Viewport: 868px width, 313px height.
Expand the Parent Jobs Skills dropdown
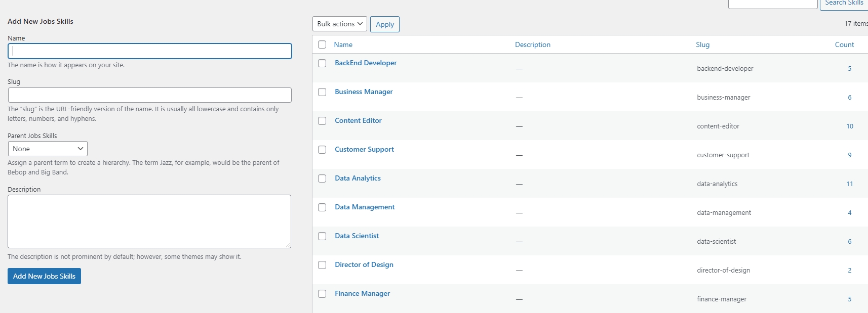[x=48, y=149]
